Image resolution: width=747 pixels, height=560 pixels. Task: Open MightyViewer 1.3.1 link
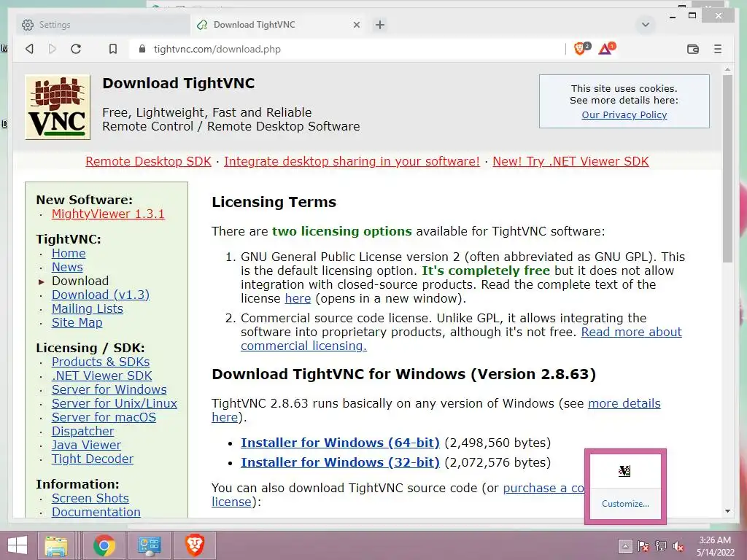[108, 214]
